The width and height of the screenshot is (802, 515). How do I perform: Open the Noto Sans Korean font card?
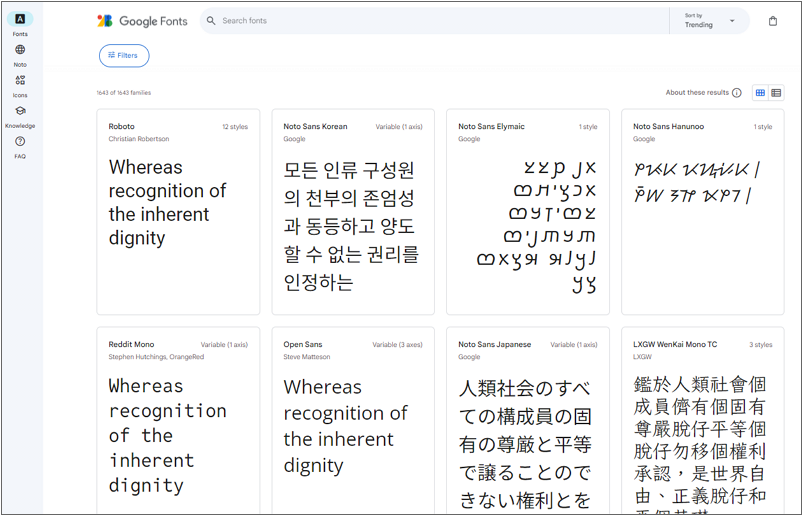tap(353, 212)
